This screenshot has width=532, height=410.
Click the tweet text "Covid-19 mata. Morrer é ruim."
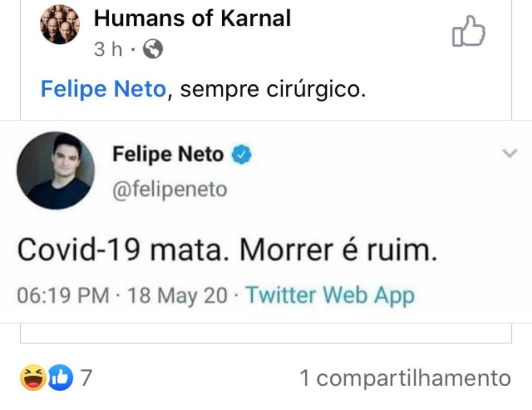227,251
